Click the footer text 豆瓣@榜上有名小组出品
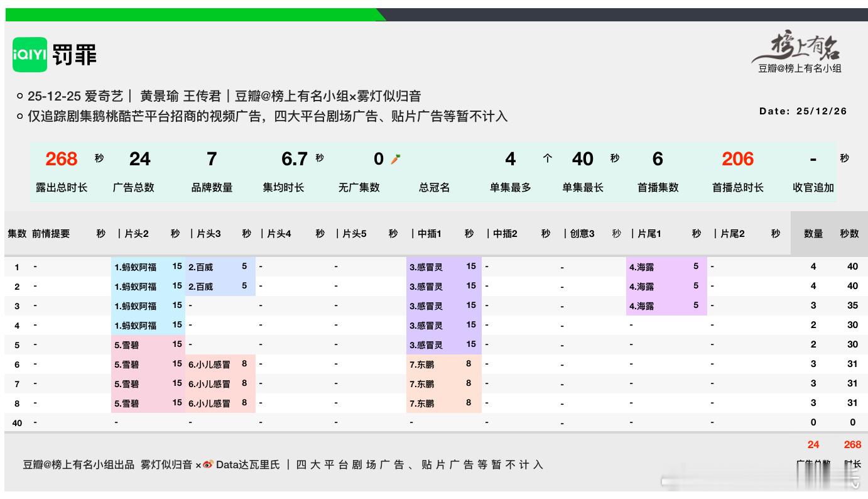The height and width of the screenshot is (499, 868). point(79,465)
